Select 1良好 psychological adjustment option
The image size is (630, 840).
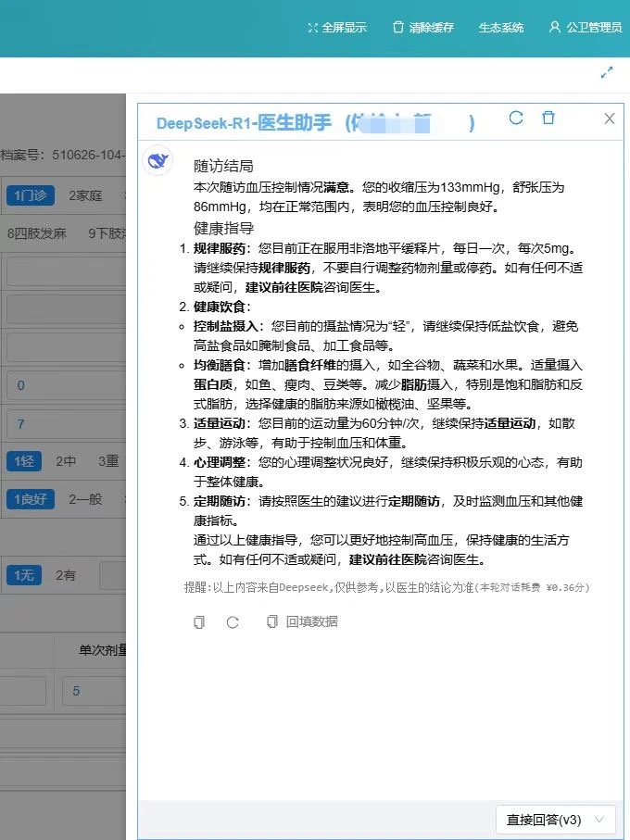[x=29, y=499]
